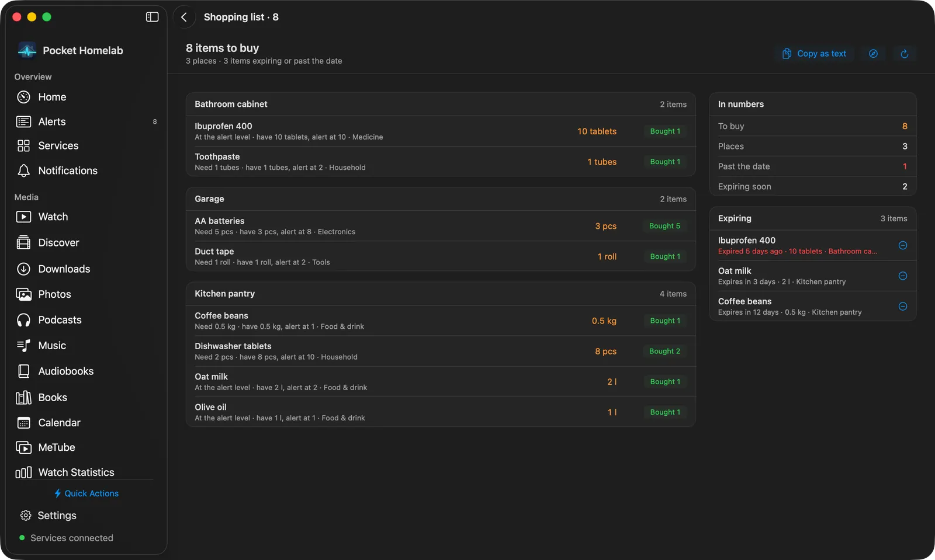Screen dimensions: 935x560
Task: Open Services in the sidebar
Action: point(85,145)
